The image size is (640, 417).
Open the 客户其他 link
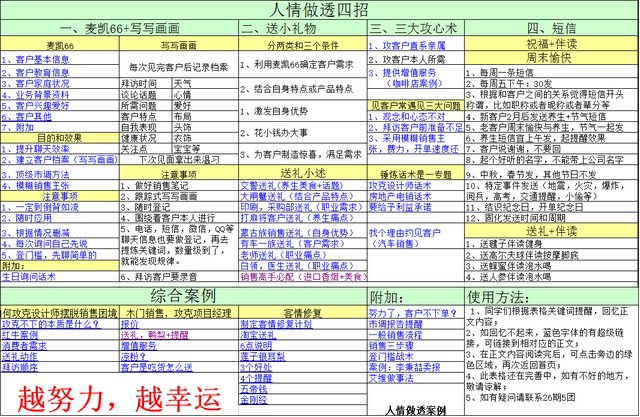pos(27,116)
